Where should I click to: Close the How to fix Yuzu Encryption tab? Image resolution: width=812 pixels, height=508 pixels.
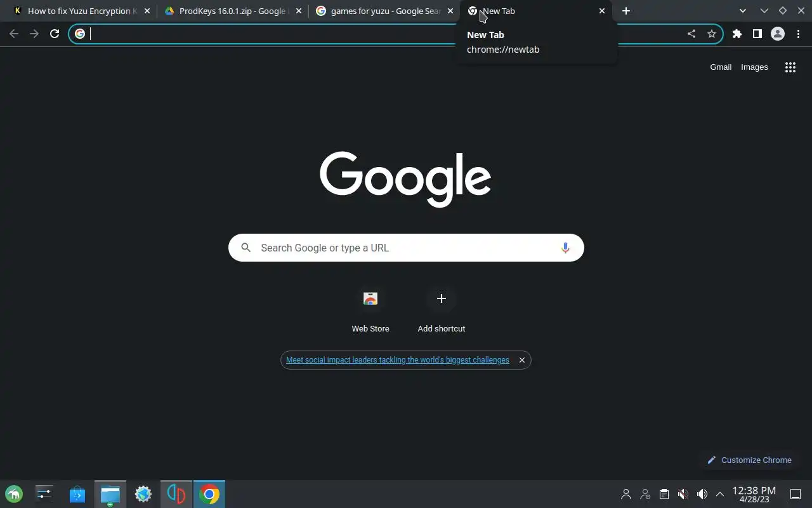[147, 11]
